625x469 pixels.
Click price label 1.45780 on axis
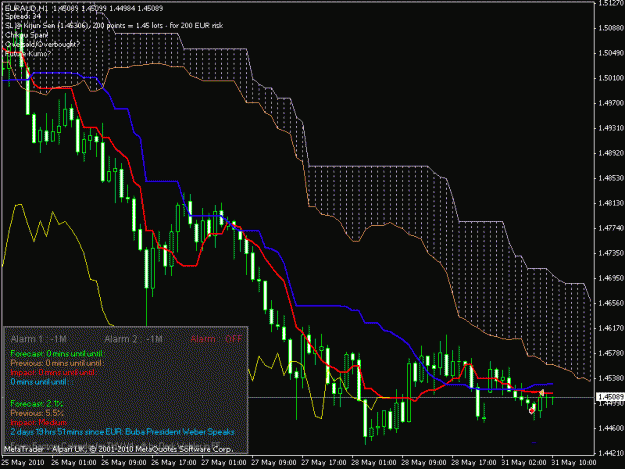coord(611,353)
